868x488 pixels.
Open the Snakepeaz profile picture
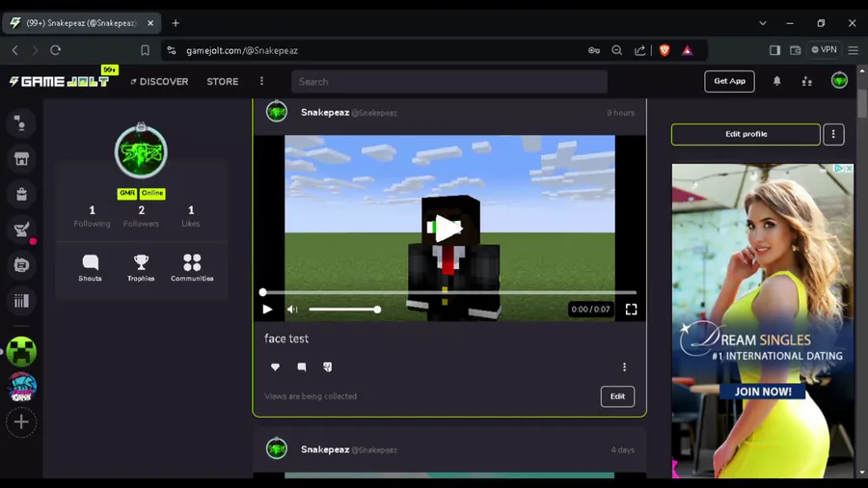click(x=141, y=151)
